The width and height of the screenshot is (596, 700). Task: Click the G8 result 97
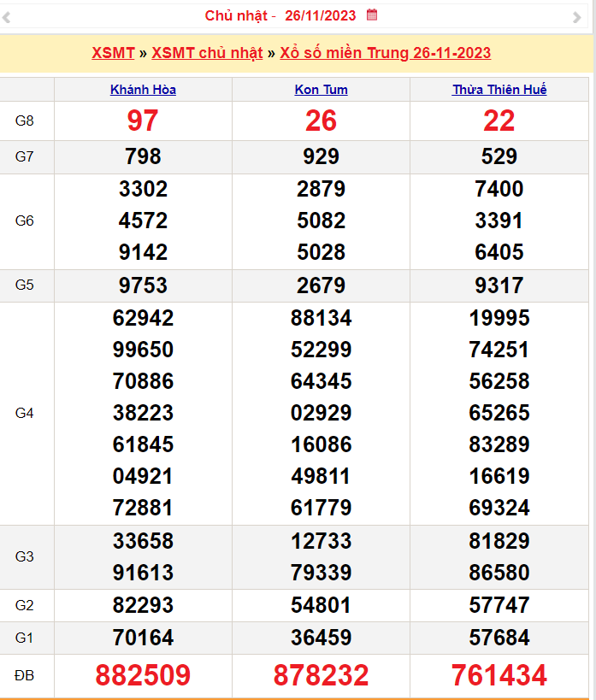point(143,121)
